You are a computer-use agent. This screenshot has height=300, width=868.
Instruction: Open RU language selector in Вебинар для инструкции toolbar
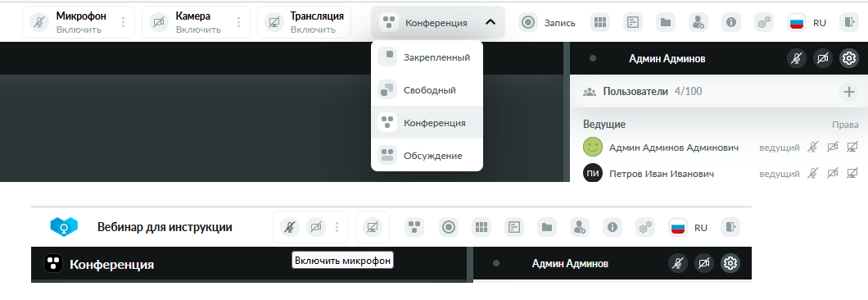(688, 227)
